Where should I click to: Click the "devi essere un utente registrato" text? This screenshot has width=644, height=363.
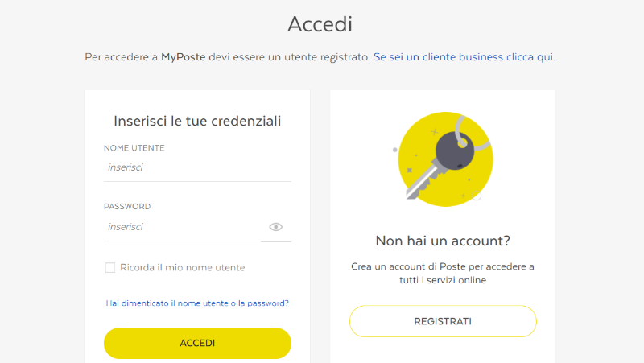click(288, 57)
